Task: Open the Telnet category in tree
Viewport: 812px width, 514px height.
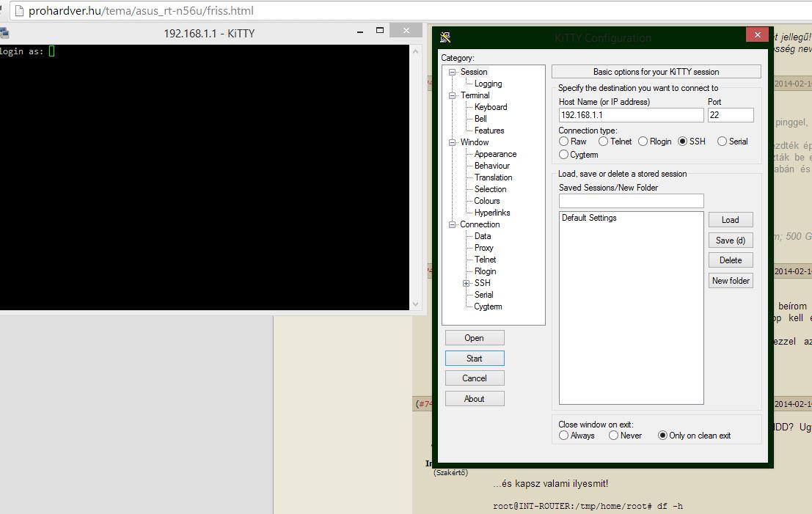Action: pyautogui.click(x=486, y=260)
